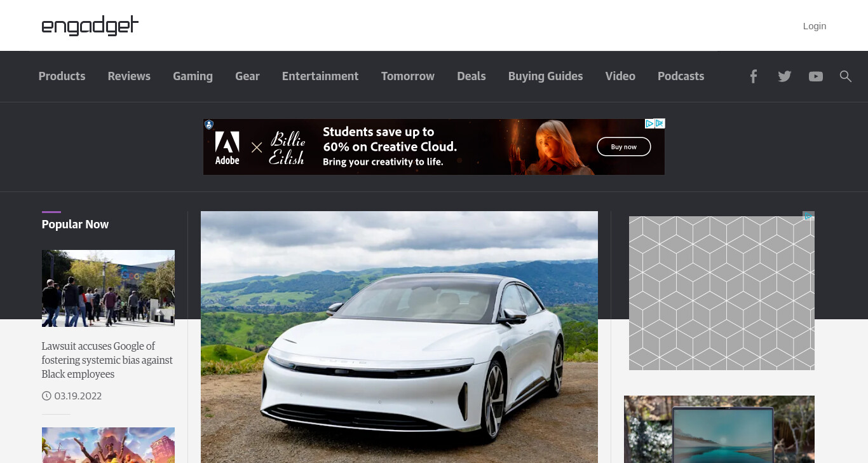This screenshot has height=463, width=868.
Task: Go to the Video section
Action: point(620,76)
